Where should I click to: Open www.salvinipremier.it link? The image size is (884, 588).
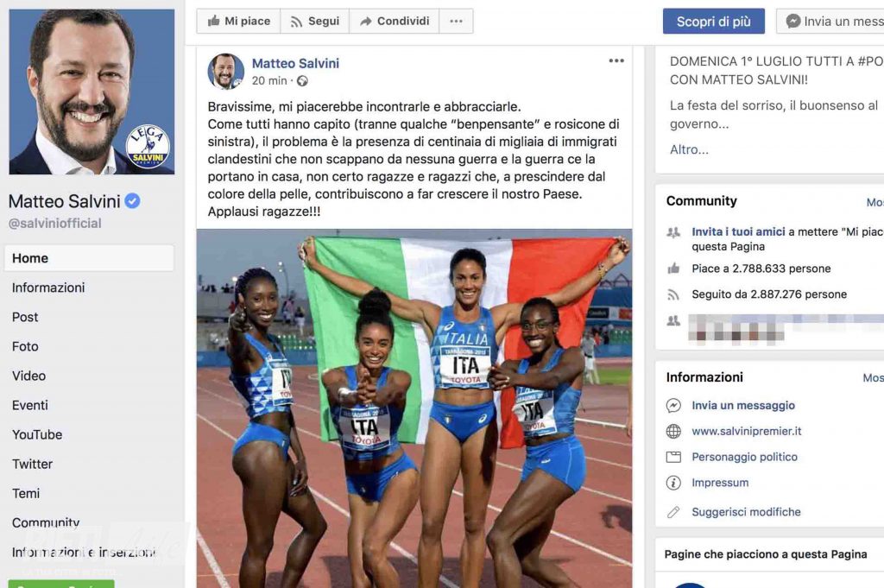pos(747,431)
